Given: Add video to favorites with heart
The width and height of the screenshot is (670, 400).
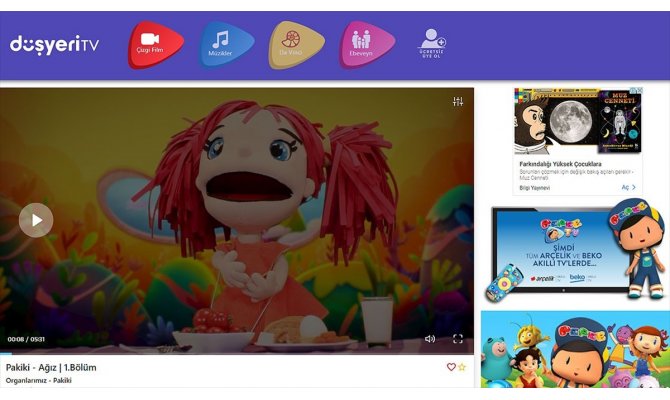Looking at the screenshot, I should coord(451,367).
